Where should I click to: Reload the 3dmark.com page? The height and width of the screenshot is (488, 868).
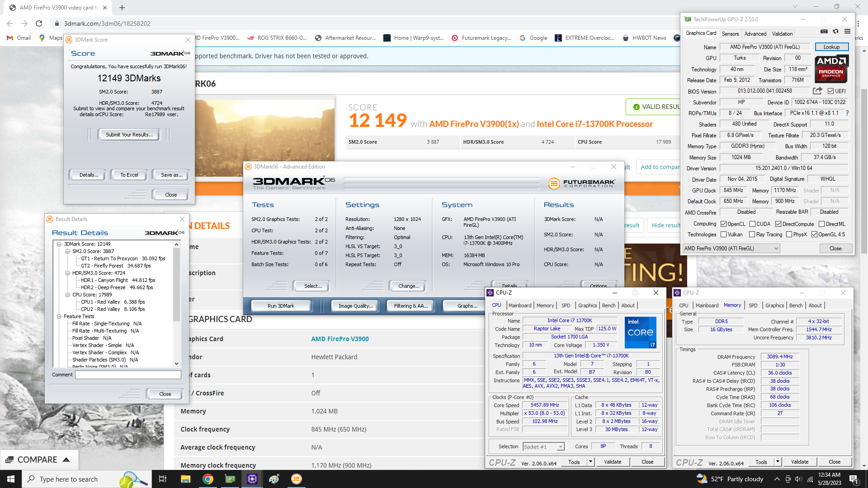point(39,23)
